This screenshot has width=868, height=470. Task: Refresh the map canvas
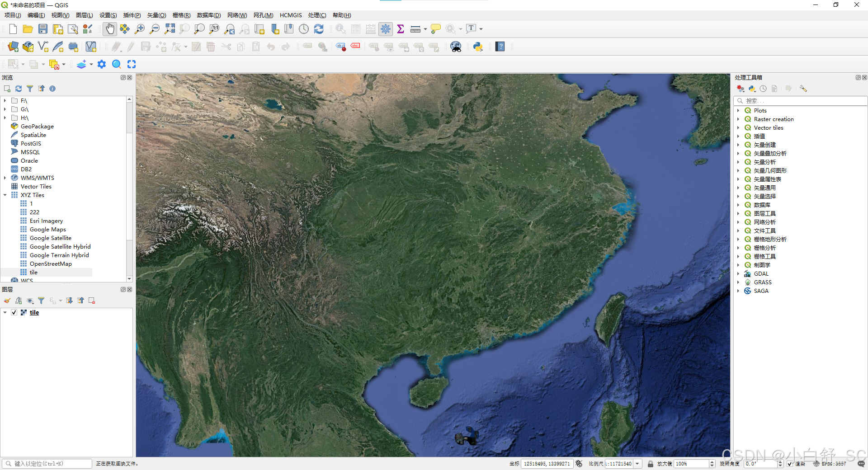[319, 29]
